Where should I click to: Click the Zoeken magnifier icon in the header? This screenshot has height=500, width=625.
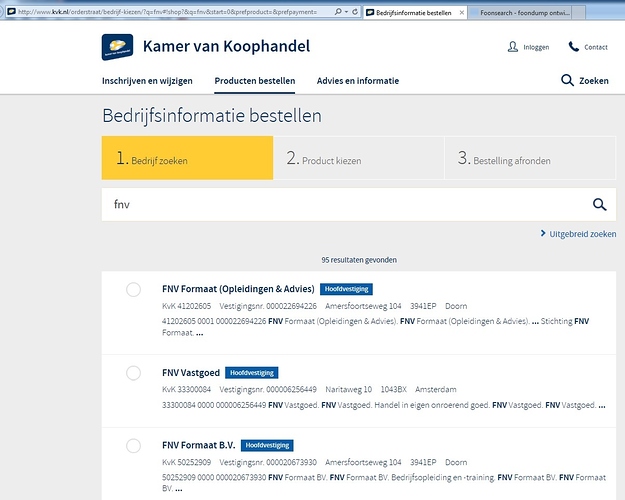click(x=567, y=80)
